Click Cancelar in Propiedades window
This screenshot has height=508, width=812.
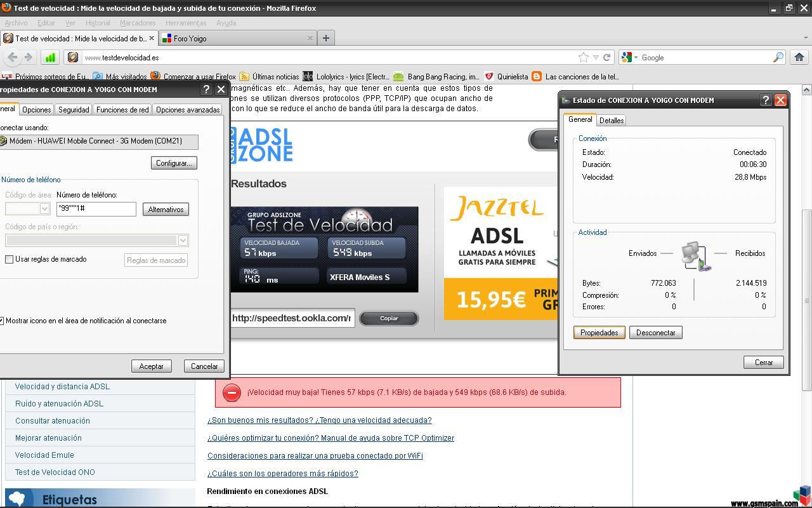pyautogui.click(x=204, y=366)
